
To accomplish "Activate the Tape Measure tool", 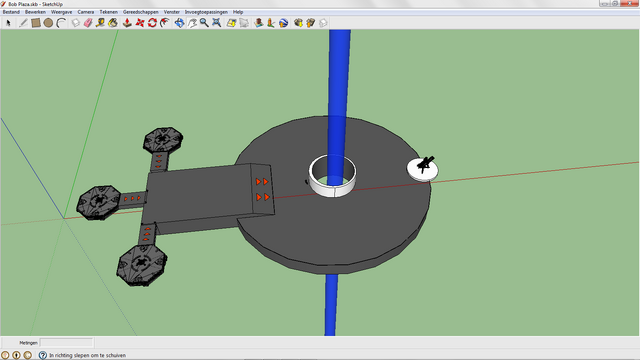I will [100, 23].
